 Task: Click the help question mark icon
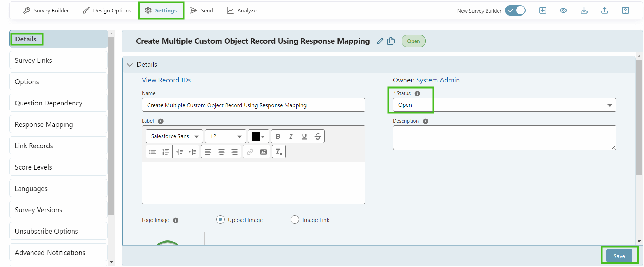pyautogui.click(x=625, y=10)
